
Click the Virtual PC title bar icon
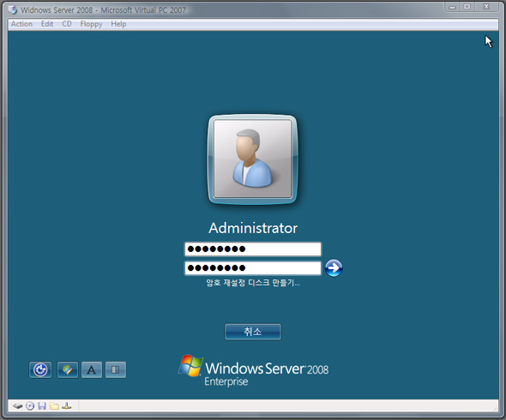point(13,10)
